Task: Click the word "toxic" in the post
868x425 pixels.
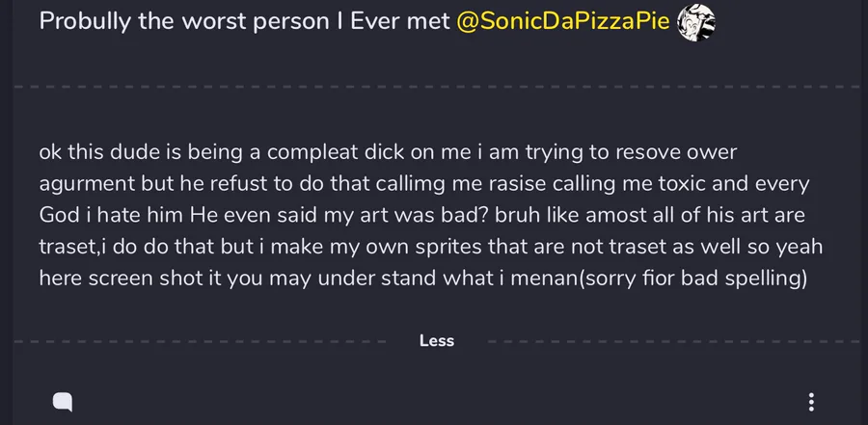Action: point(680,184)
